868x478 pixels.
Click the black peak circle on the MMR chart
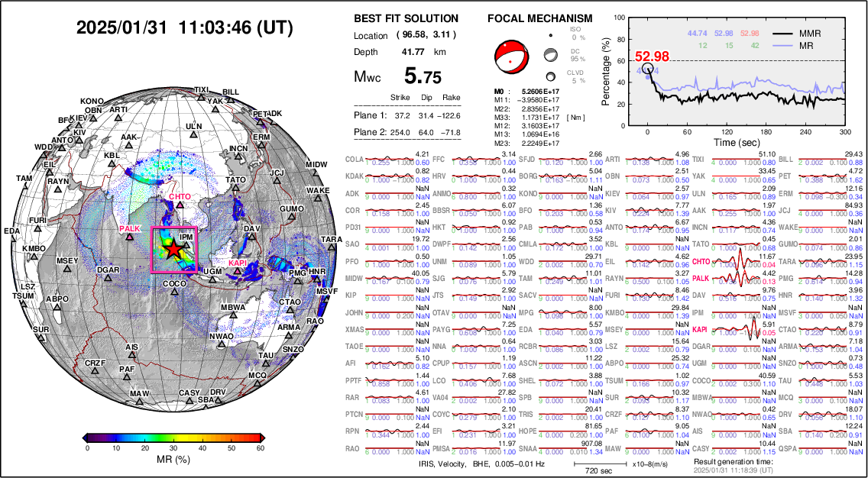click(648, 69)
